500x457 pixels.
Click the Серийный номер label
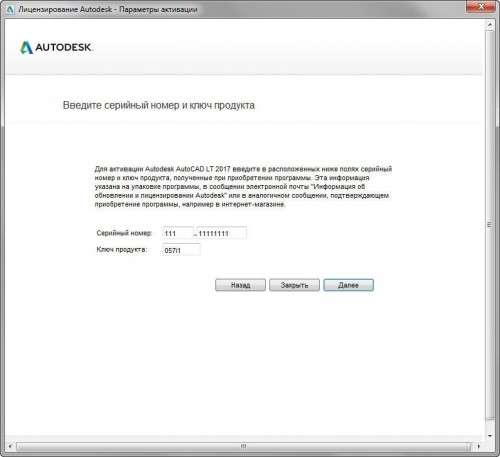(x=124, y=233)
